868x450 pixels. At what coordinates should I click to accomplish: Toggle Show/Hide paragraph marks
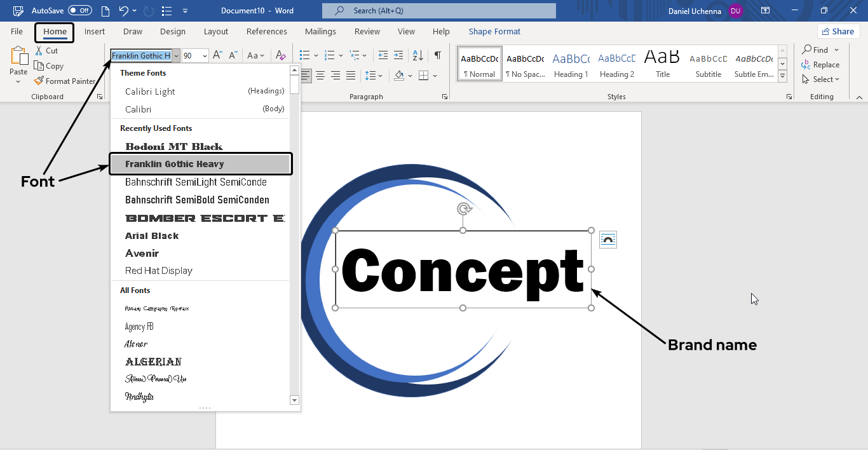coord(438,56)
